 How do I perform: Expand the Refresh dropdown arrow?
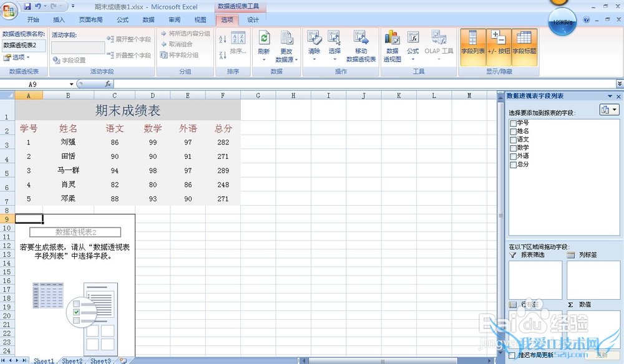[264, 60]
